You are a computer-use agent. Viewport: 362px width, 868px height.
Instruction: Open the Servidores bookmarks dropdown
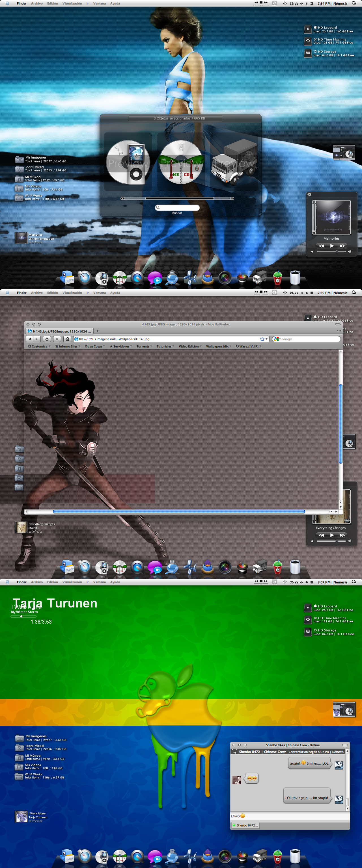point(120,346)
